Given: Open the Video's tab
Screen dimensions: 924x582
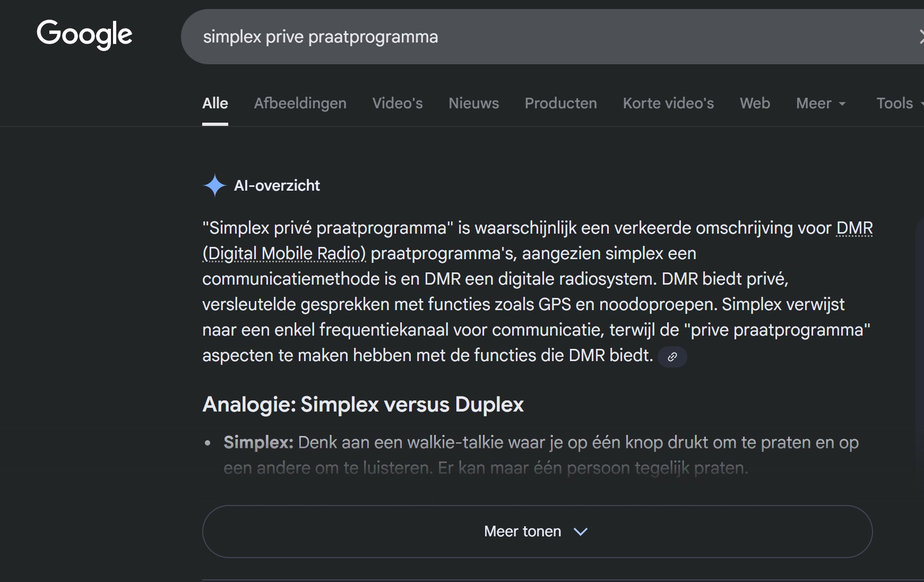Looking at the screenshot, I should click(398, 103).
